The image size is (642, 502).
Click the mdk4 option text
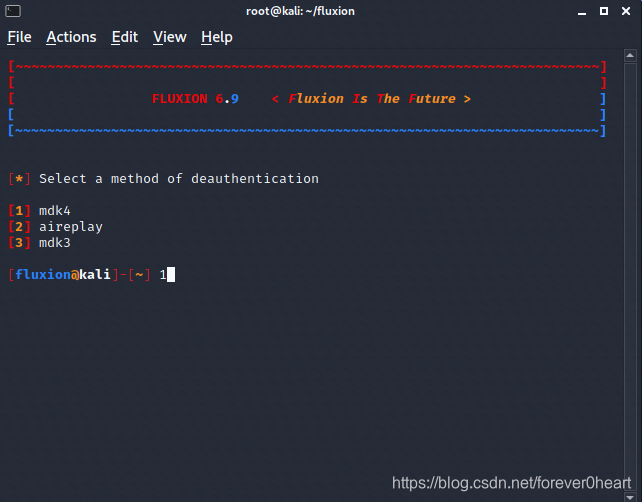point(55,211)
